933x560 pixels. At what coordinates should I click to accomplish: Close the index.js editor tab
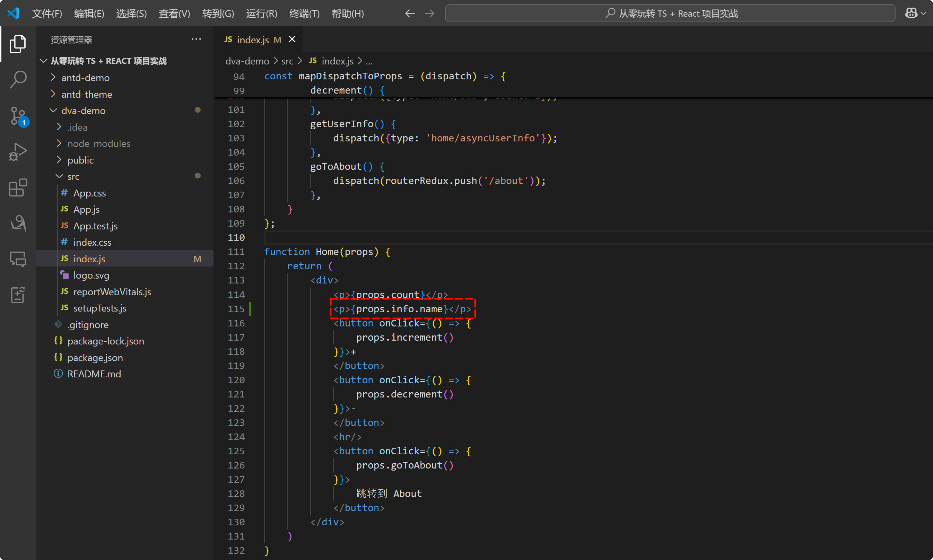(292, 39)
